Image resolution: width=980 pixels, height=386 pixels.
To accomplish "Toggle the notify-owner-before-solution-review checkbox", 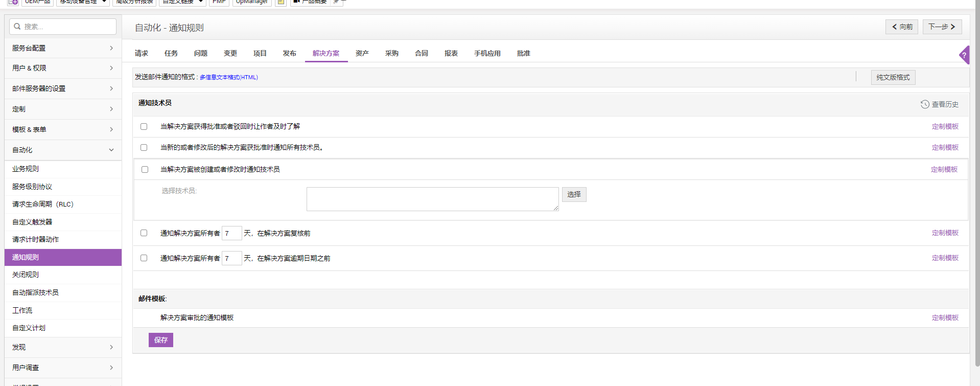I will (144, 233).
